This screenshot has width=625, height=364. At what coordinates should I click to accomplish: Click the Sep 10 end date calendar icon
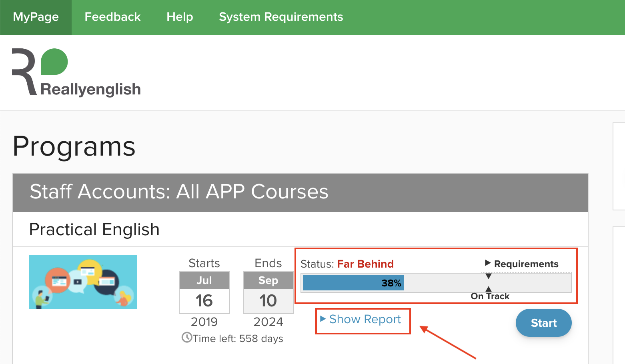pos(268,292)
